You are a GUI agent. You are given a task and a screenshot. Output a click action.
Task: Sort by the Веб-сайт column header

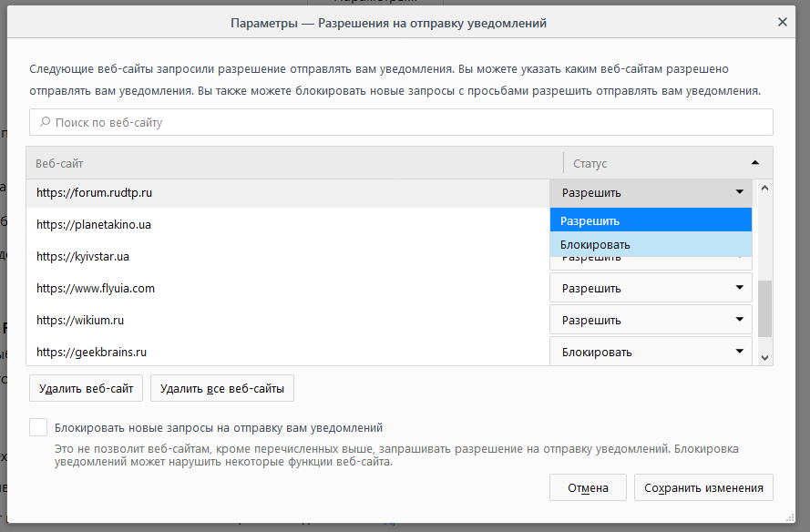click(x=294, y=163)
